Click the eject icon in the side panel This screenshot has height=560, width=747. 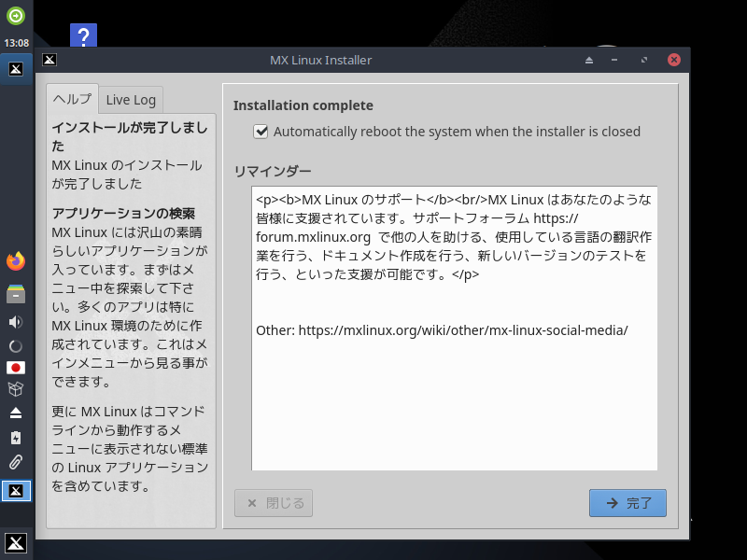pos(16,413)
